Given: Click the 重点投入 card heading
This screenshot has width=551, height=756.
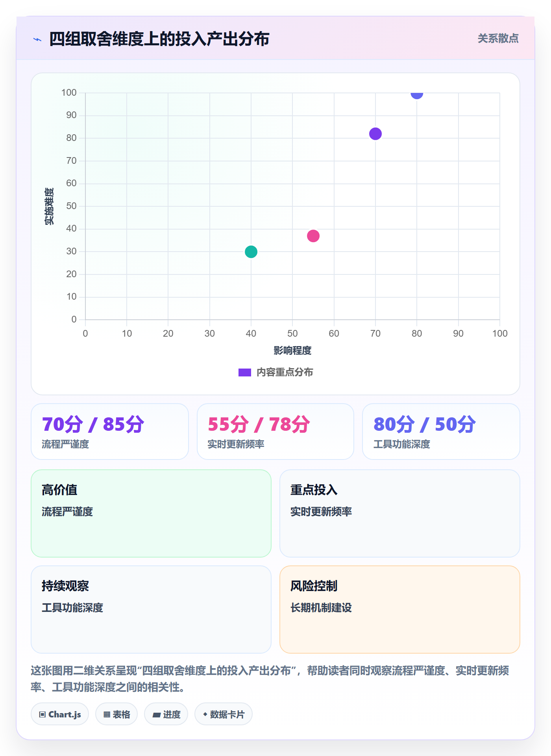Looking at the screenshot, I should [x=314, y=490].
